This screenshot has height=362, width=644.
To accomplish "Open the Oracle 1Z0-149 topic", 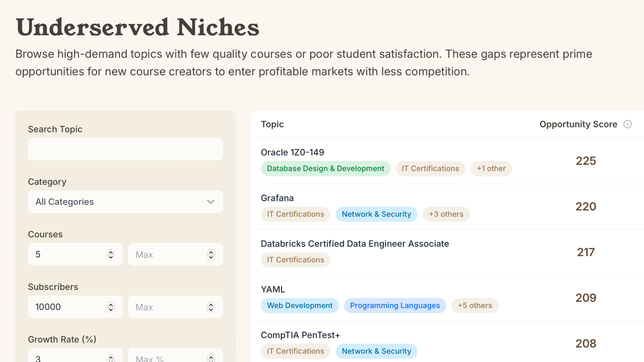I will tap(292, 153).
